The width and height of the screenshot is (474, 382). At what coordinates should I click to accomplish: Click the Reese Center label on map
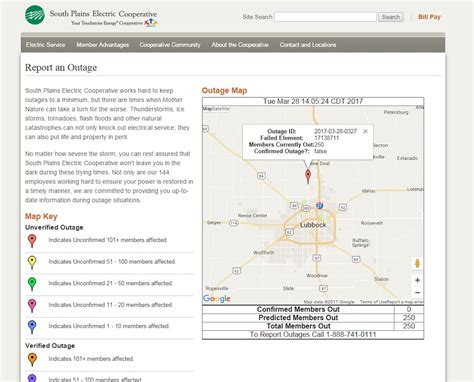point(252,216)
